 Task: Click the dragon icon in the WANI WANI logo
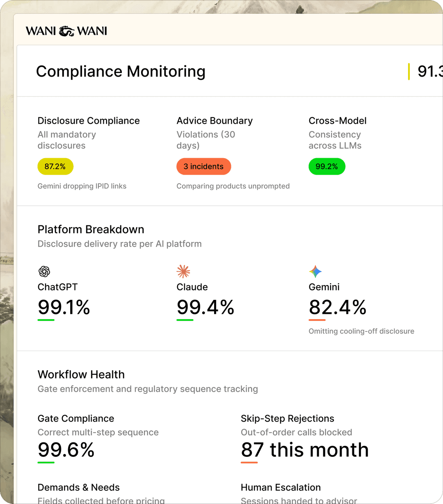coord(66,30)
